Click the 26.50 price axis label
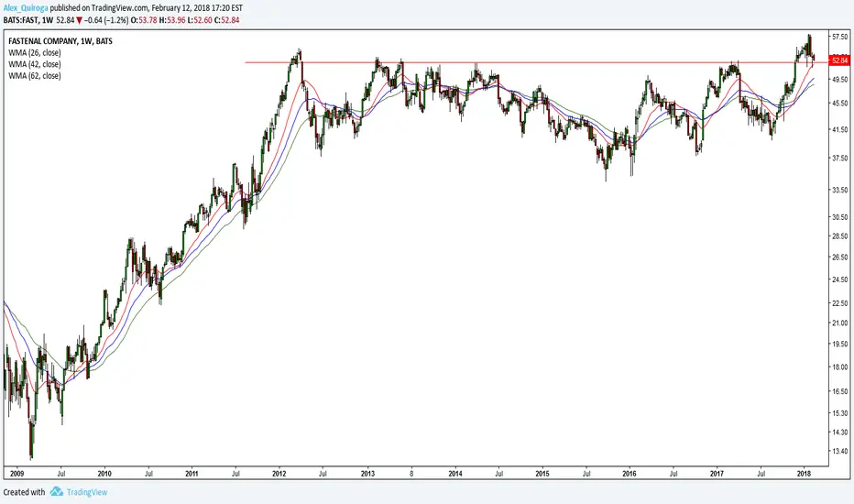The height and width of the screenshot is (504, 854). pyautogui.click(x=840, y=257)
